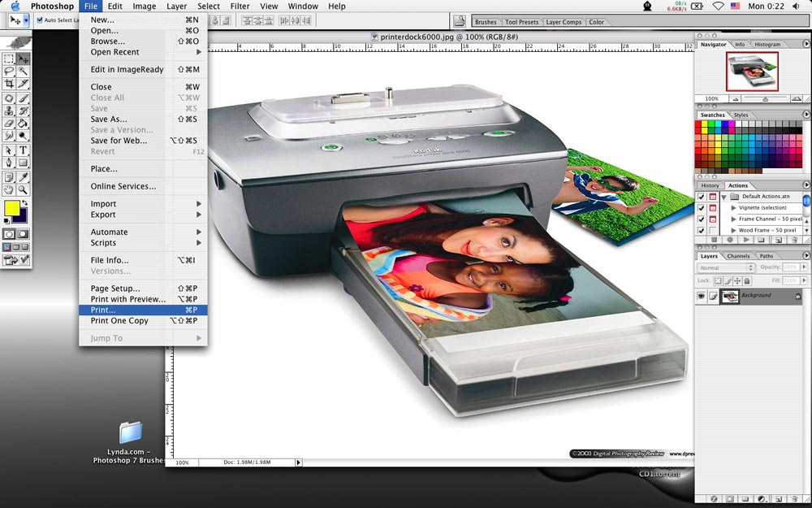
Task: Collapse the Default Actions.atn set
Action: click(x=724, y=197)
